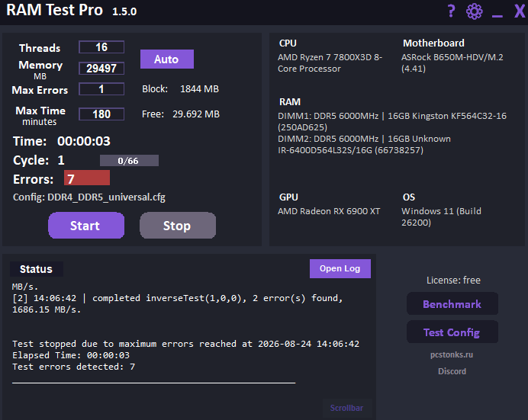Screen dimensions: 528x420
Task: Click the License: free label
Action: tap(453, 280)
